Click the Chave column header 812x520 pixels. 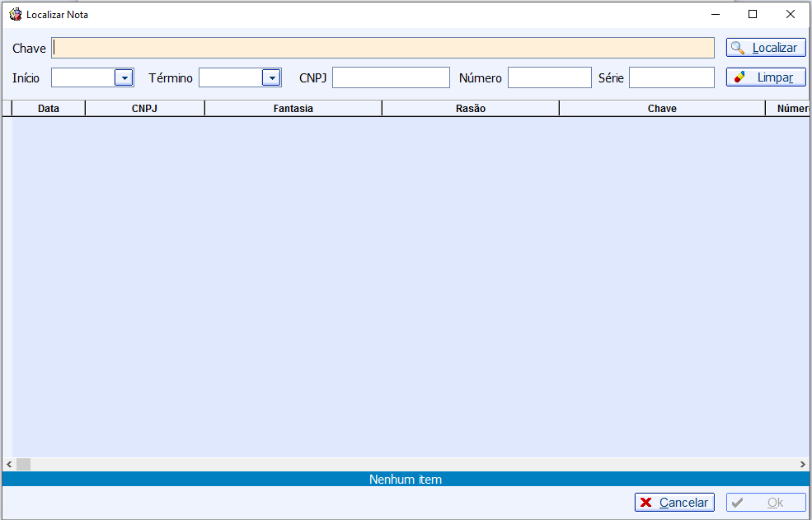pos(662,108)
